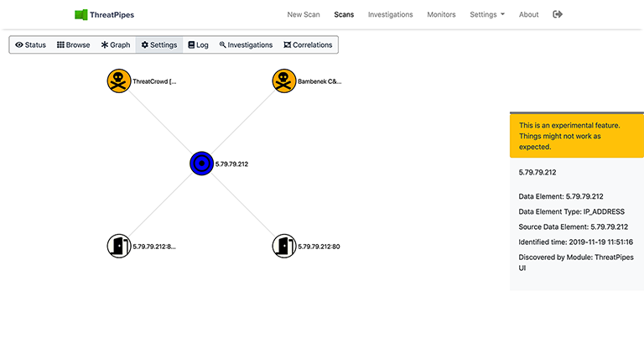This screenshot has width=644, height=338.
Task: Expand the Settings dropdown in navbar
Action: pyautogui.click(x=486, y=14)
